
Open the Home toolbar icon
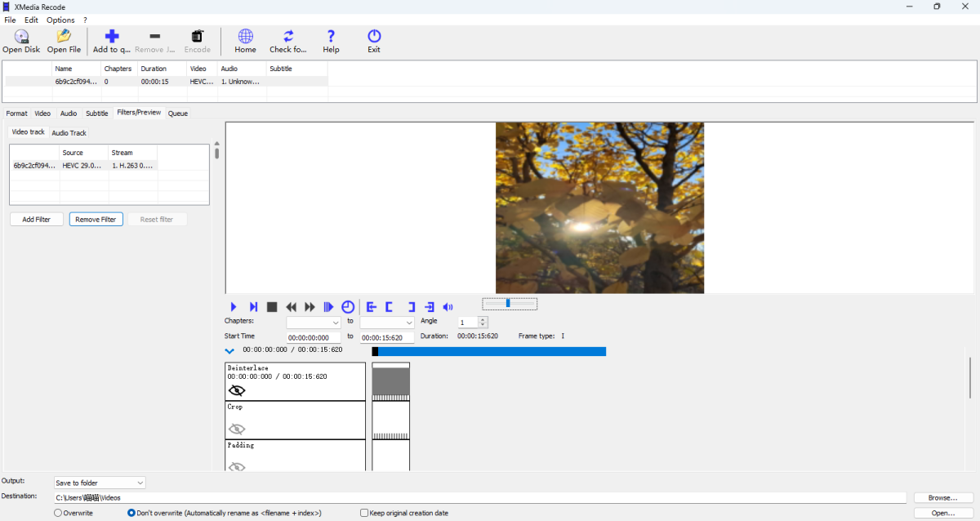[244, 40]
